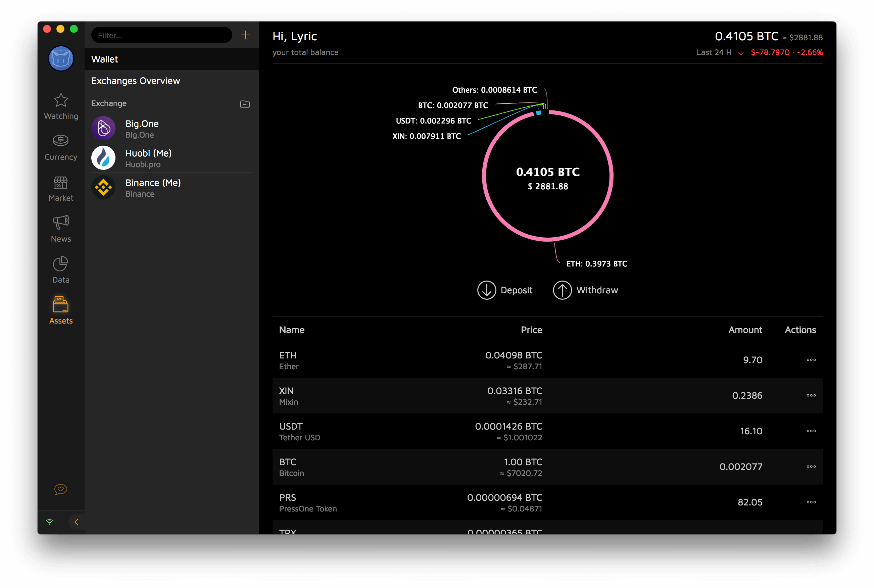Collapse sidebar with the left chevron
The image size is (874, 588).
77,522
